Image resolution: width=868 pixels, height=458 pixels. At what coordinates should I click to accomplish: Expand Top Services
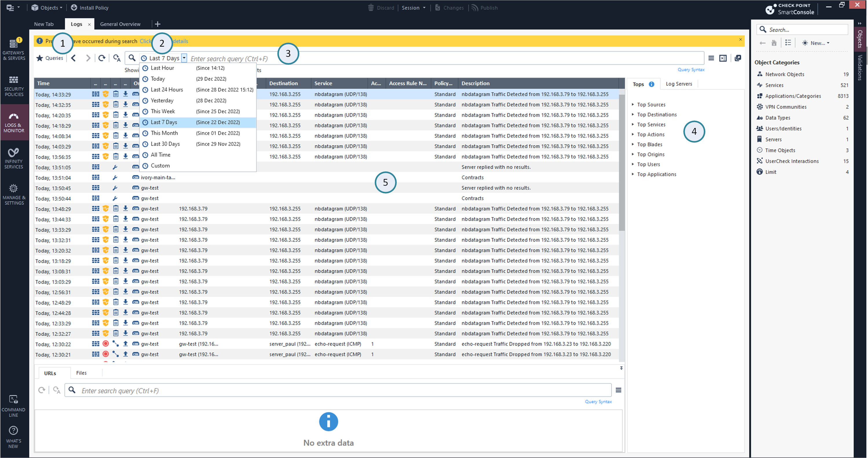pos(649,124)
